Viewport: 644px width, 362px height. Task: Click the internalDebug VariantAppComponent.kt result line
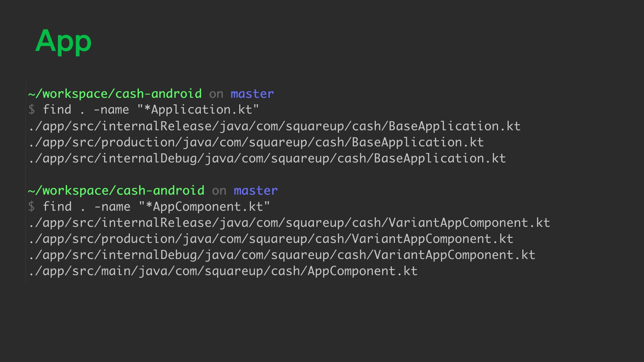pyautogui.click(x=282, y=255)
